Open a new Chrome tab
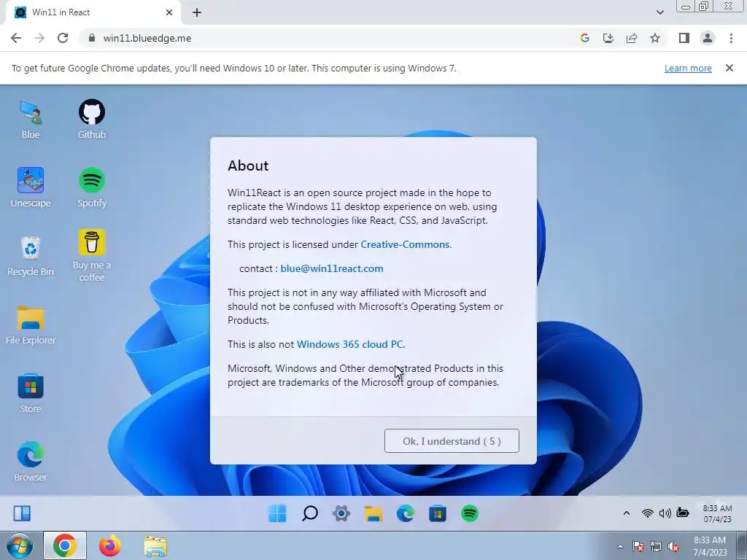 coord(197,12)
